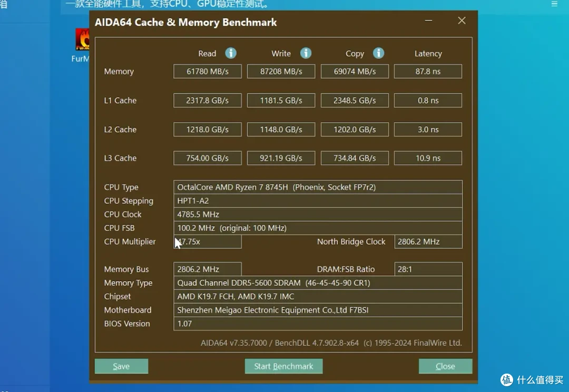
Task: Click the L1 Cache row label
Action: (x=120, y=101)
